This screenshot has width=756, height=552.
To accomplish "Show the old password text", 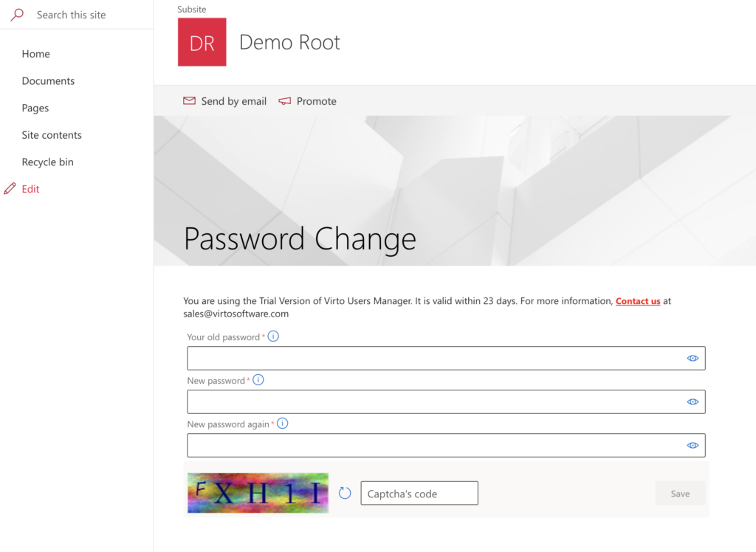I will coord(693,358).
